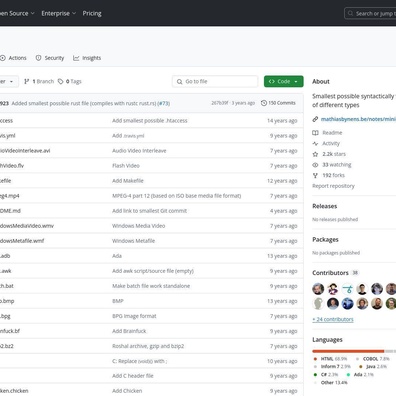Screen dimensions: 396x396
Task: Expand the Enterprise menu
Action: click(59, 13)
